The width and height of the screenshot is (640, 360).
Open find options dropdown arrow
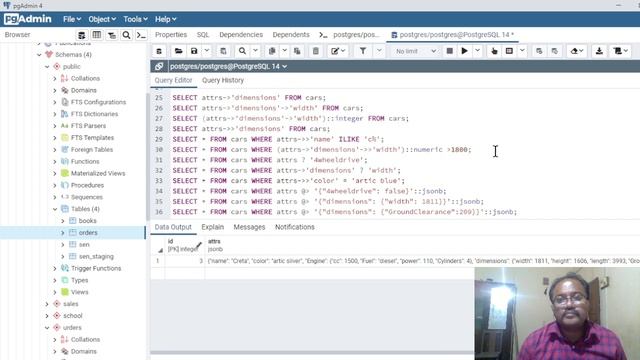pyautogui.click(x=255, y=51)
